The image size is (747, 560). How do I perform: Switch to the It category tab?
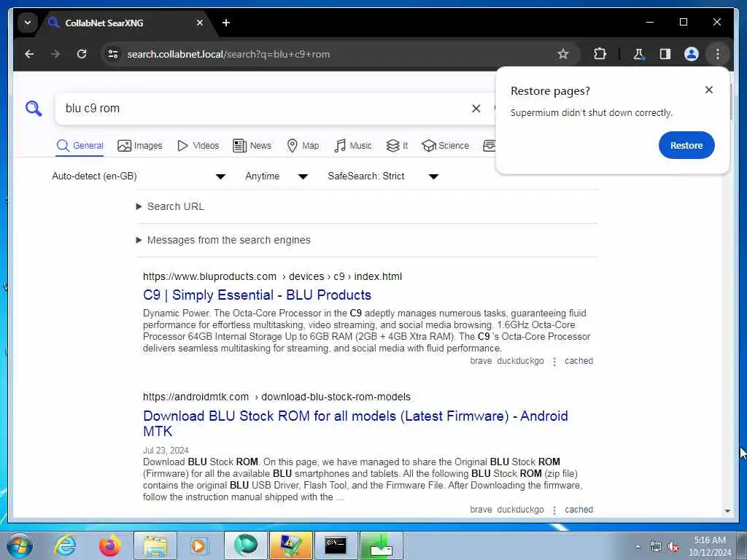pyautogui.click(x=397, y=146)
